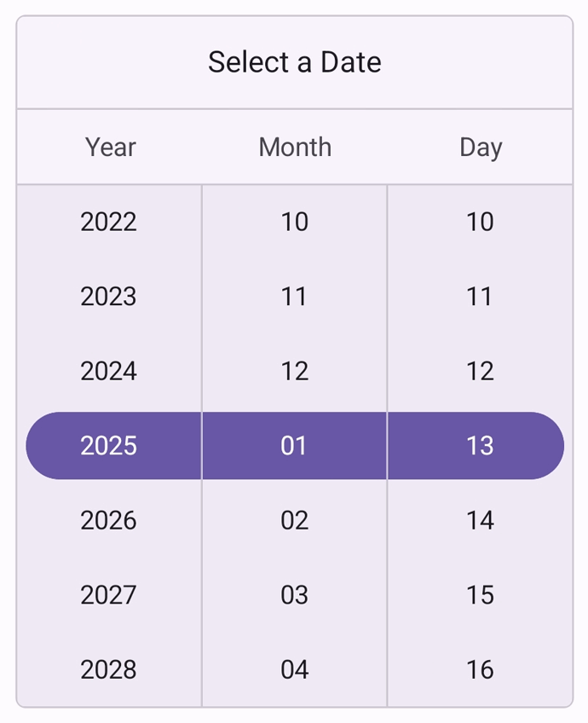Select year 2022 in the Year column

(109, 222)
